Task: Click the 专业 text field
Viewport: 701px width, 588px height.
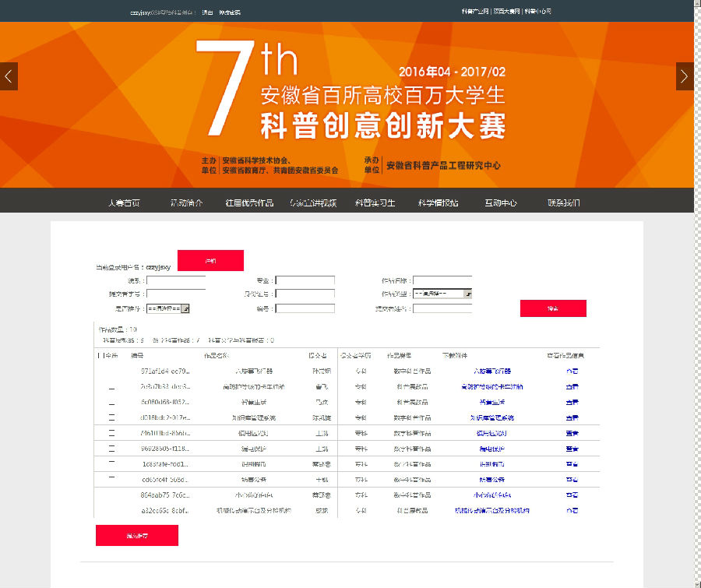Action: pos(305,280)
